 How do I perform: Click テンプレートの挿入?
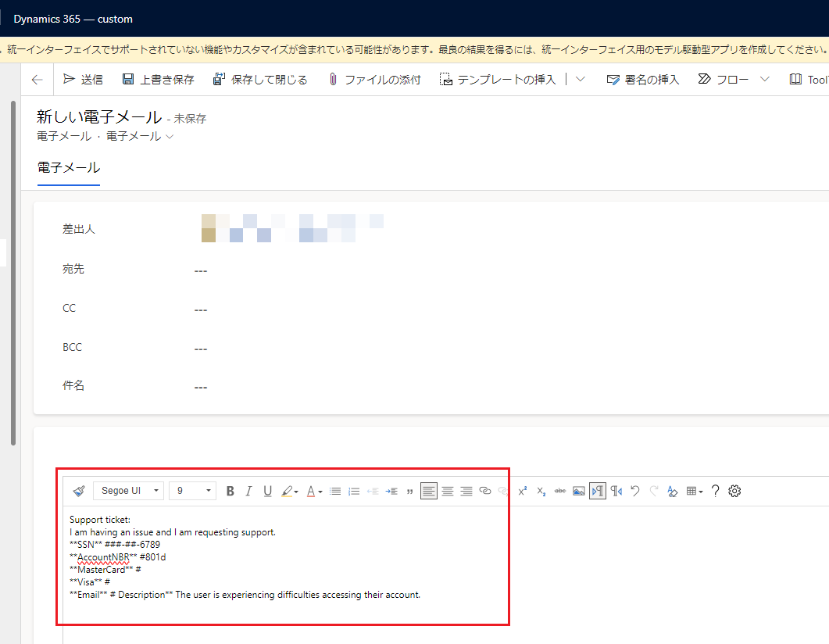point(498,79)
